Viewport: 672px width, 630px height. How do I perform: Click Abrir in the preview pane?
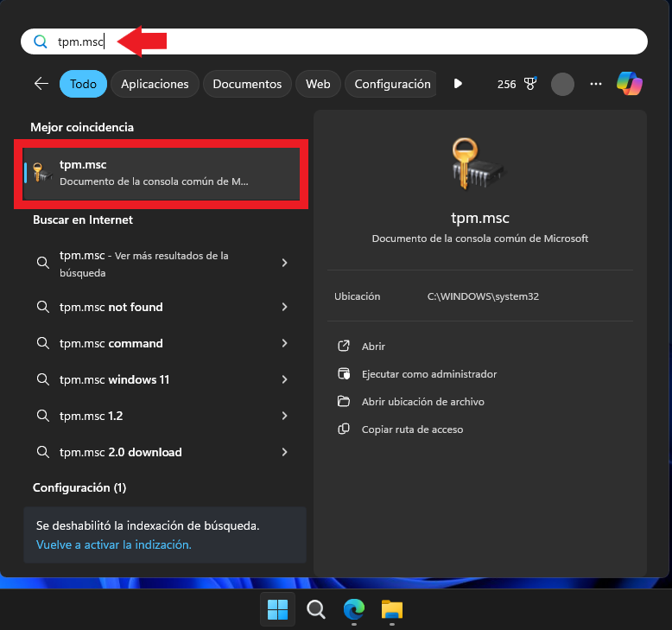(373, 346)
